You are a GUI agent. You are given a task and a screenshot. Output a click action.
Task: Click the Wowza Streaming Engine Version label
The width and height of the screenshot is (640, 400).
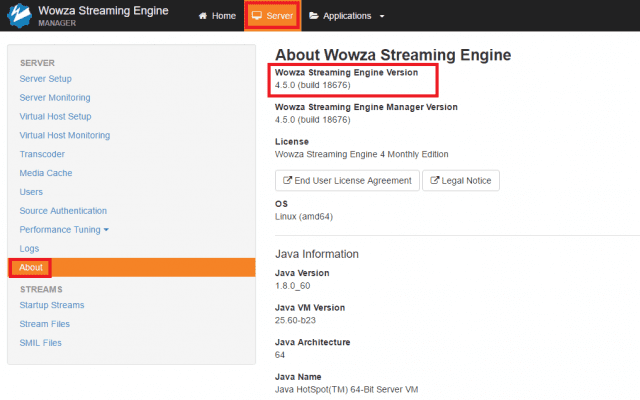347,72
